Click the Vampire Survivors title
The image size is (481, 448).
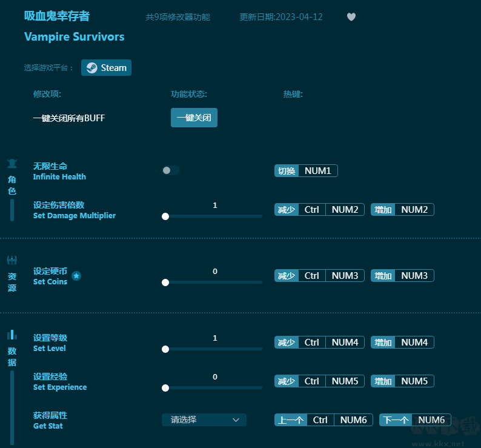75,37
